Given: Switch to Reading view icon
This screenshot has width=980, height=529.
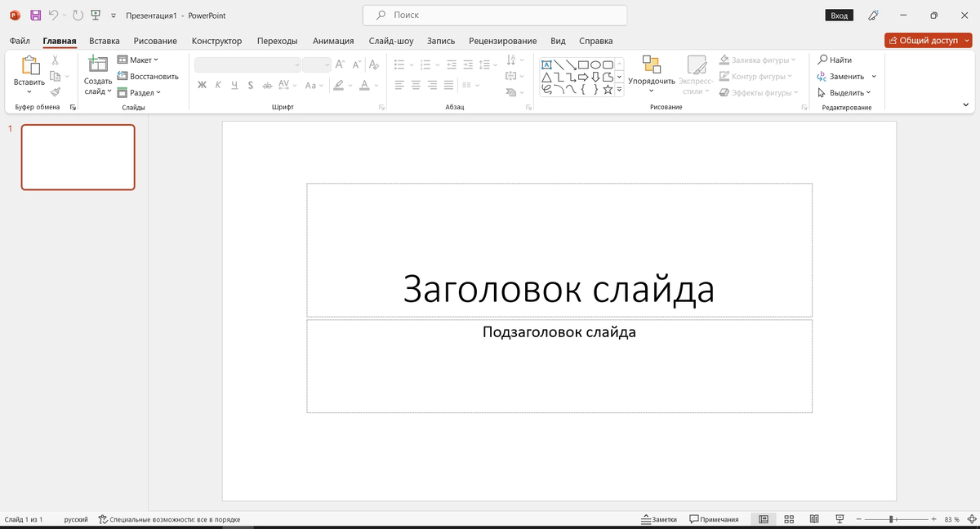Looking at the screenshot, I should pyautogui.click(x=814, y=519).
